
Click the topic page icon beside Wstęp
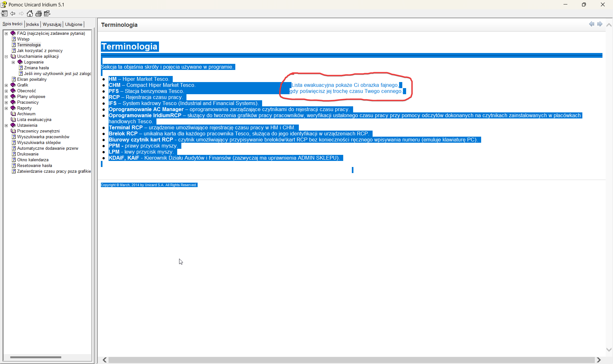point(14,39)
